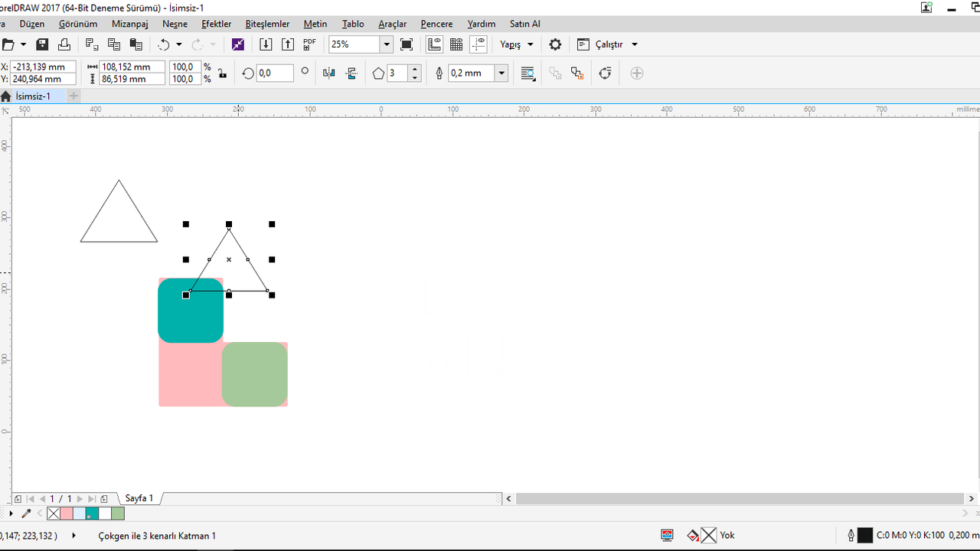Open the zoom level 25% dropdown

point(387,44)
